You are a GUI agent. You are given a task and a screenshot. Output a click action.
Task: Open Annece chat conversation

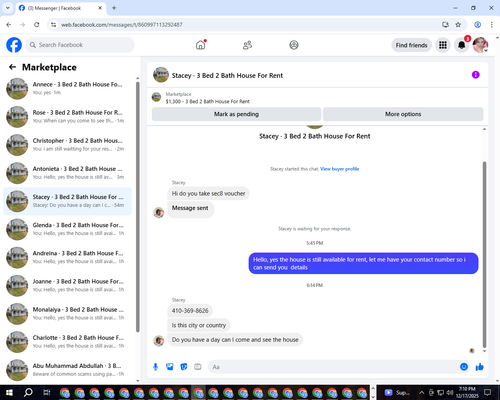[x=67, y=89]
